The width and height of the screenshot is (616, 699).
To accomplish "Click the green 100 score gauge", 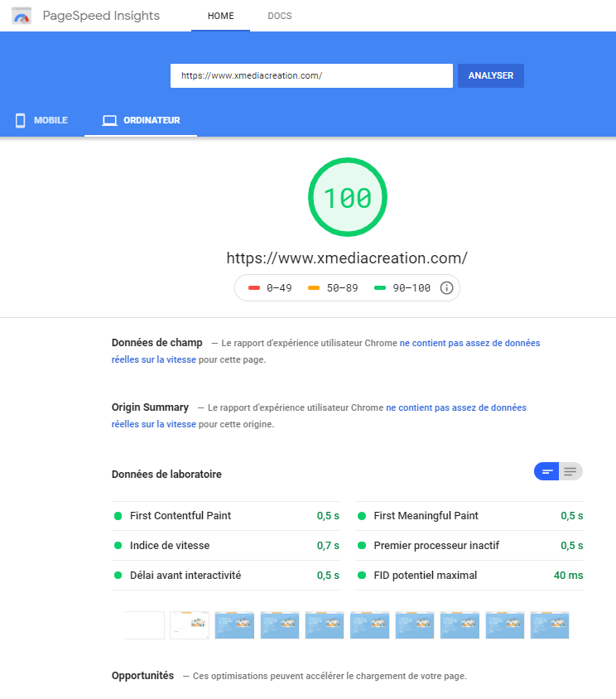I will tap(347, 198).
